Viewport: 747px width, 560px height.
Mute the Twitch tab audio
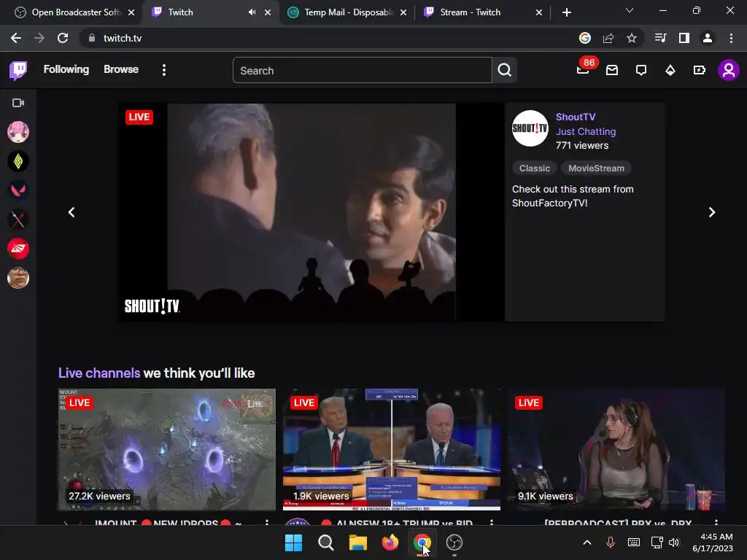point(252,12)
